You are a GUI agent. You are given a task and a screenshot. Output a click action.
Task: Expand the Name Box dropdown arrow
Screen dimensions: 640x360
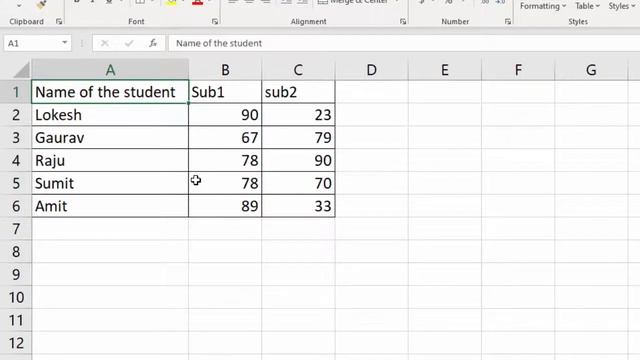pos(64,43)
